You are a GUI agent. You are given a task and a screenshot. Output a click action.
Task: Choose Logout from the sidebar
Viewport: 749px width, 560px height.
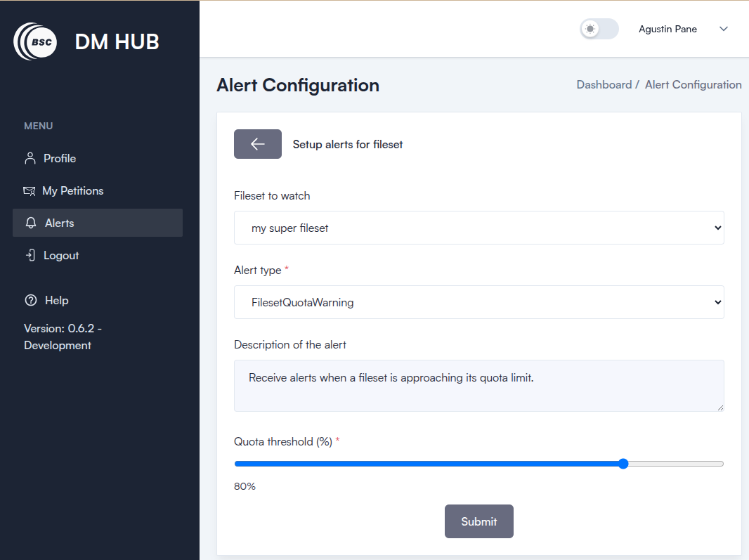[x=98, y=256]
